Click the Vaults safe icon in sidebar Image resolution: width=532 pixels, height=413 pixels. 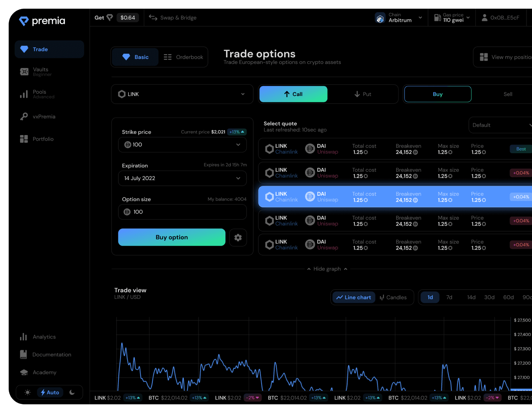[24, 71]
